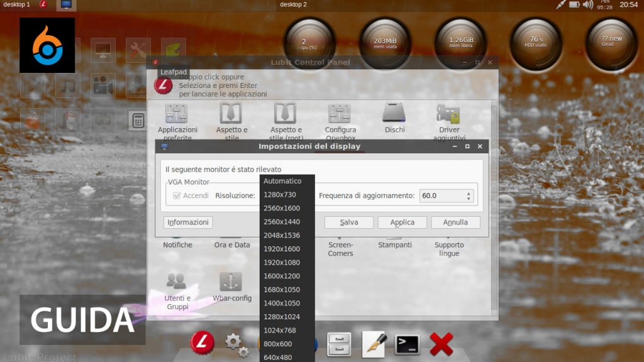Click the red X icon in dock

click(x=441, y=344)
